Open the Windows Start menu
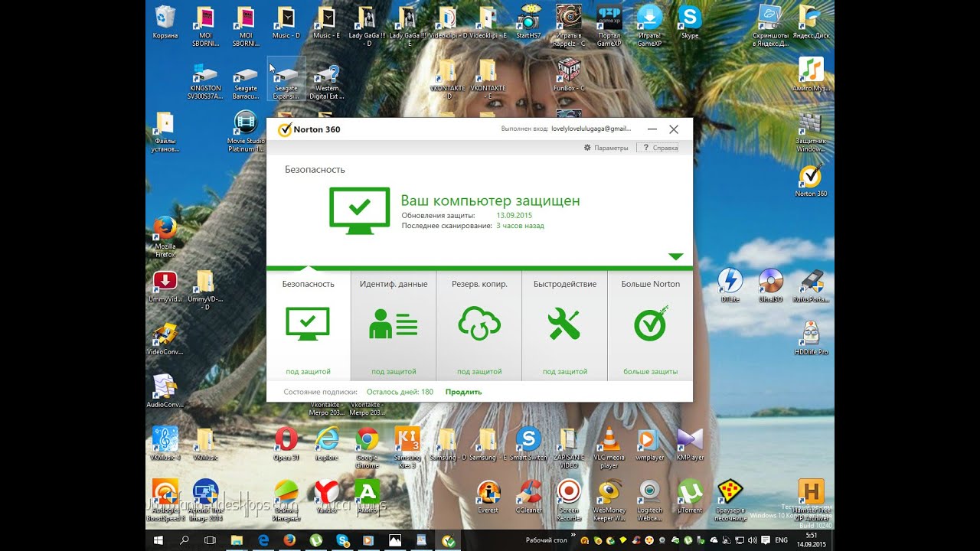Viewport: 980px width, 551px height. pos(158,540)
